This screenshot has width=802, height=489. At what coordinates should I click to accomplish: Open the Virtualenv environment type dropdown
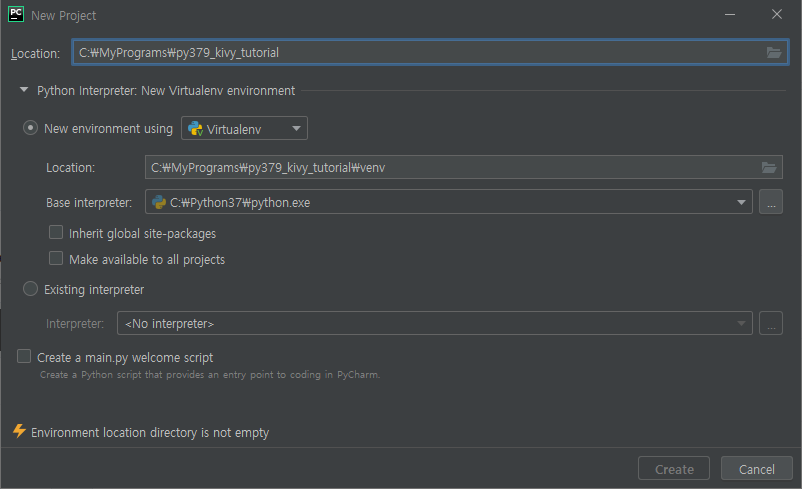(244, 128)
